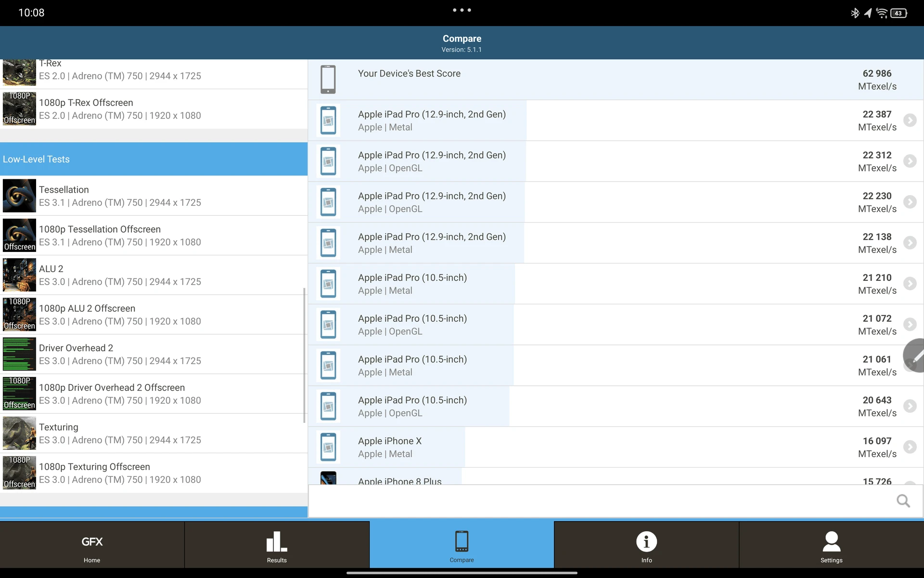Tap the Low-Level Tests section header
Image resolution: width=924 pixels, height=578 pixels.
point(154,159)
